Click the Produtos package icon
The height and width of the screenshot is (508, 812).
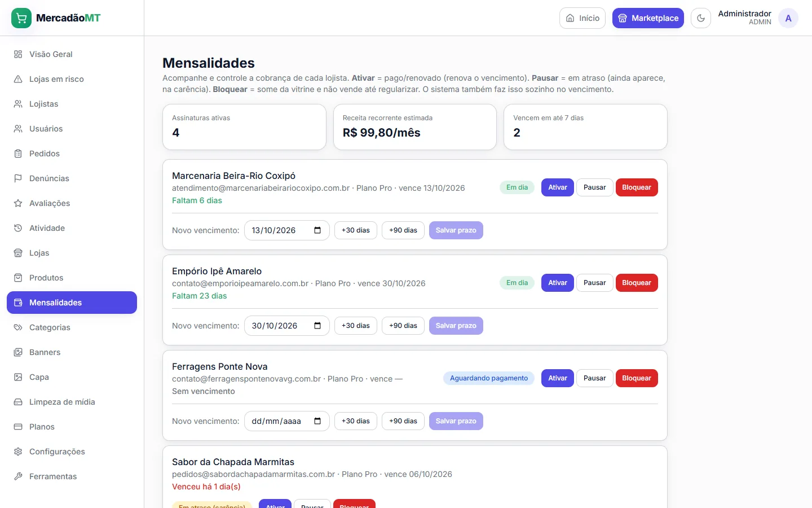[18, 278]
